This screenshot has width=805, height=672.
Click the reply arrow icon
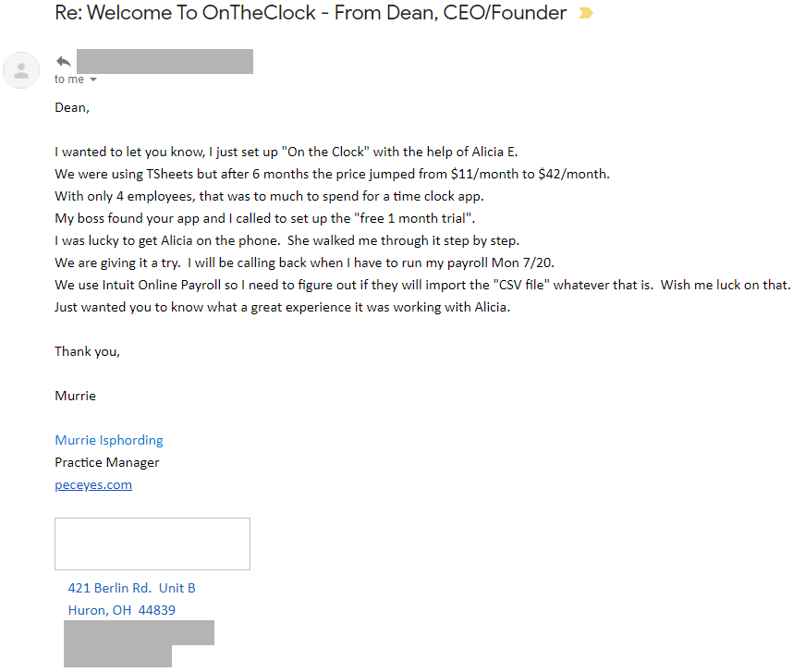coord(64,62)
